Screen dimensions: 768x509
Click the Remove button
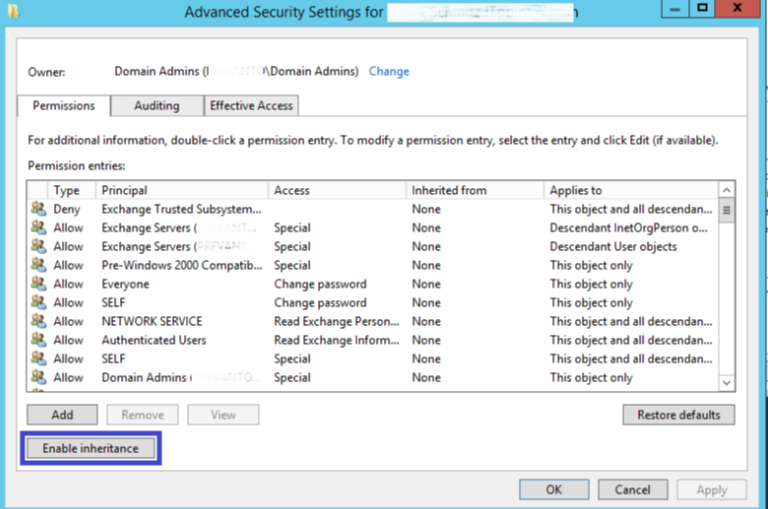[x=143, y=415]
